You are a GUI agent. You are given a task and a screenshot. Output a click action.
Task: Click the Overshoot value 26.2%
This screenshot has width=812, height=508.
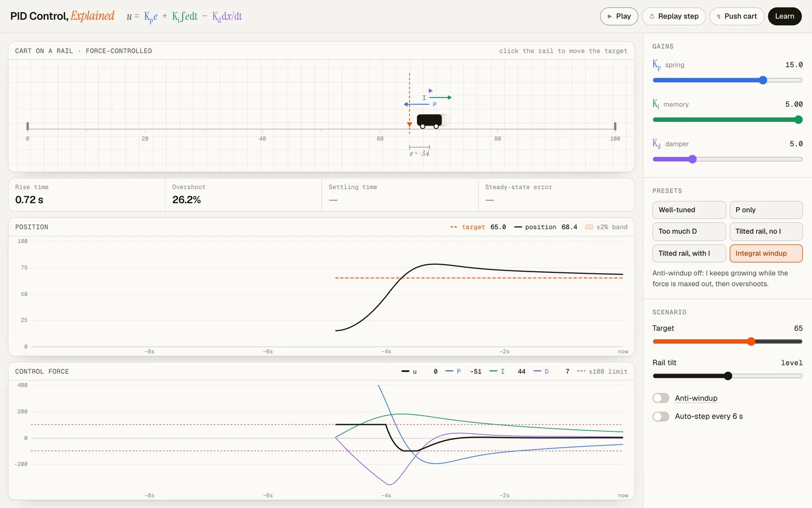click(186, 200)
